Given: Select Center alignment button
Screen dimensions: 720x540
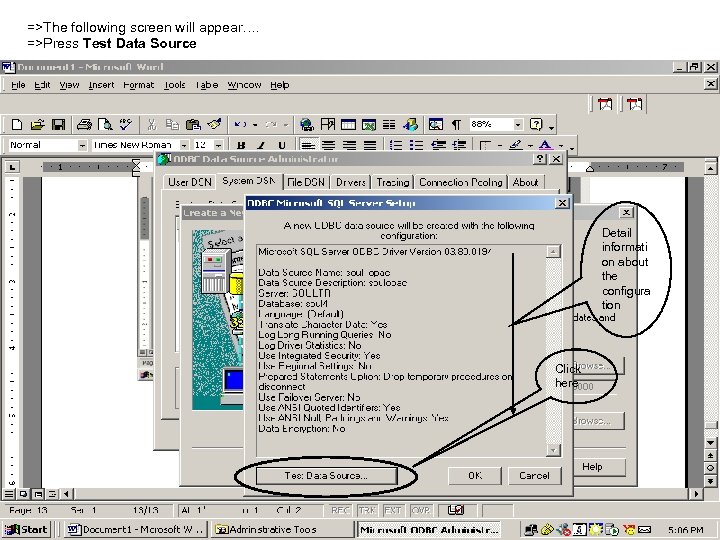Looking at the screenshot, I should pyautogui.click(x=328, y=146).
